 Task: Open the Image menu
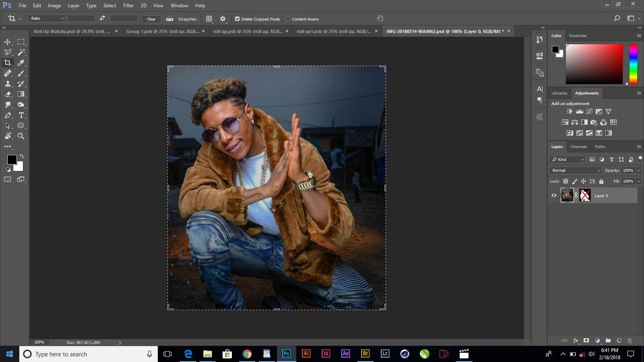click(54, 6)
